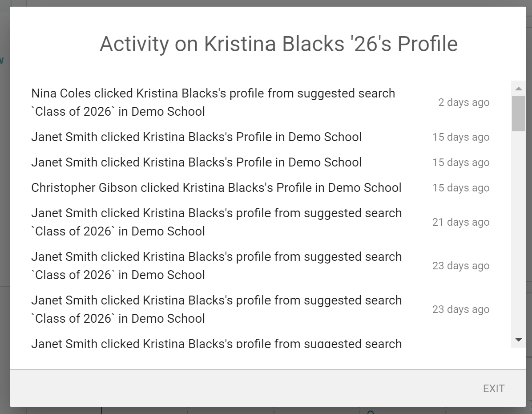This screenshot has width=532, height=414.
Task: Click the Activity on Kristina Blacks '26's Profile heading
Action: [278, 44]
